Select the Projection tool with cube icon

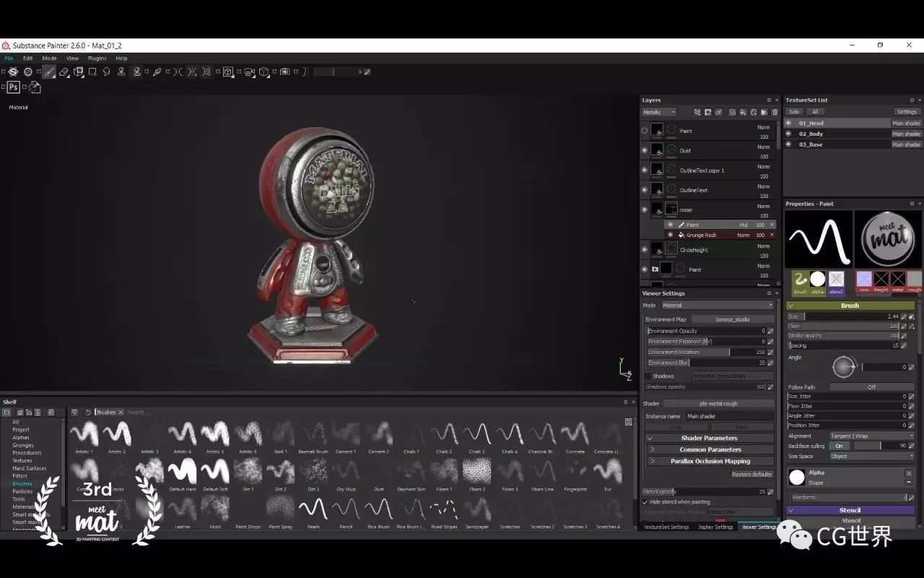(79, 72)
